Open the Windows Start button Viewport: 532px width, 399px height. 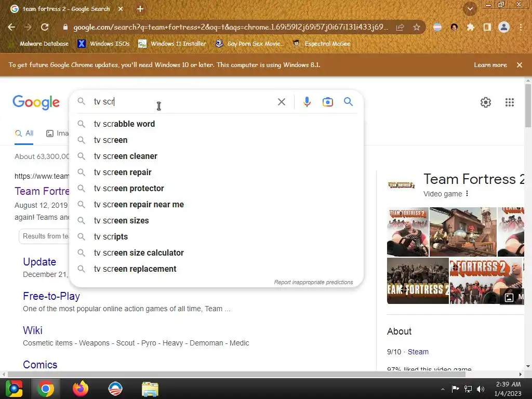[14, 389]
